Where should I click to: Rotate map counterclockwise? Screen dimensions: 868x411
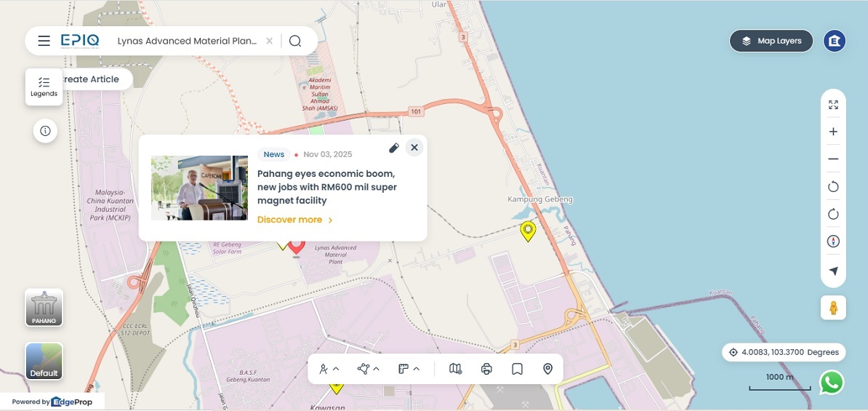(x=833, y=187)
